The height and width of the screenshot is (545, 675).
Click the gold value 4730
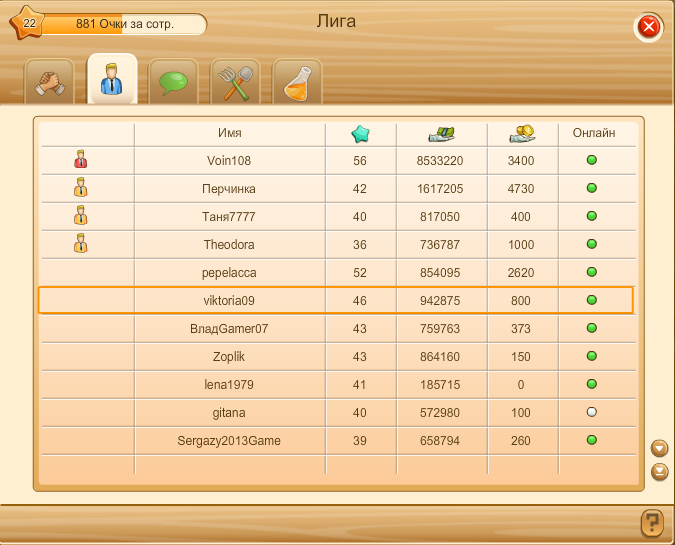[521, 189]
